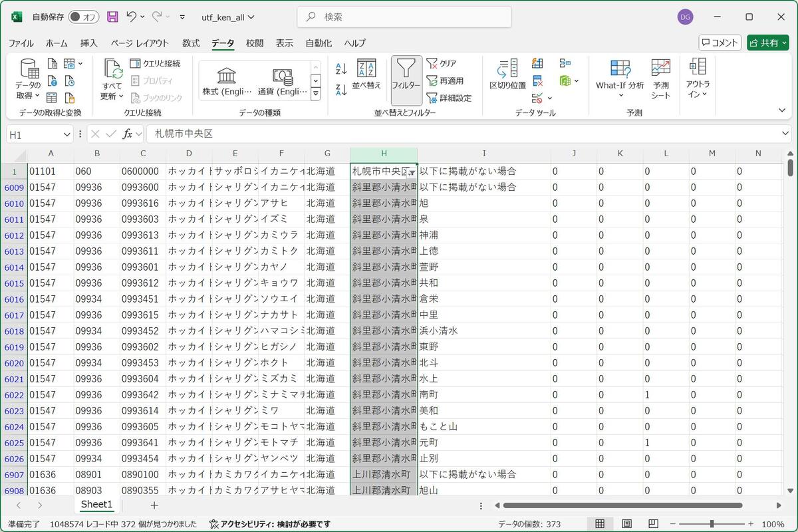The height and width of the screenshot is (532, 798).
Task: Click クリア to clear filter
Action: (x=442, y=63)
